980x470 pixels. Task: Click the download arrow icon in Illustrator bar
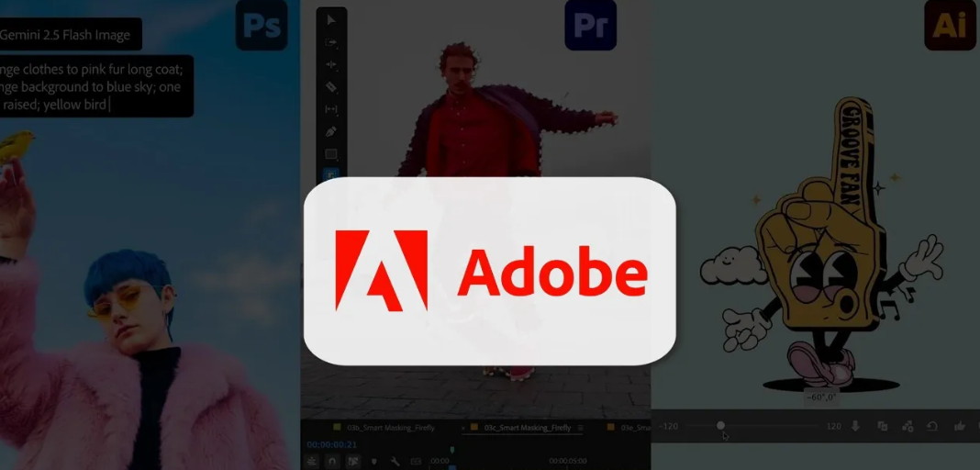click(855, 426)
